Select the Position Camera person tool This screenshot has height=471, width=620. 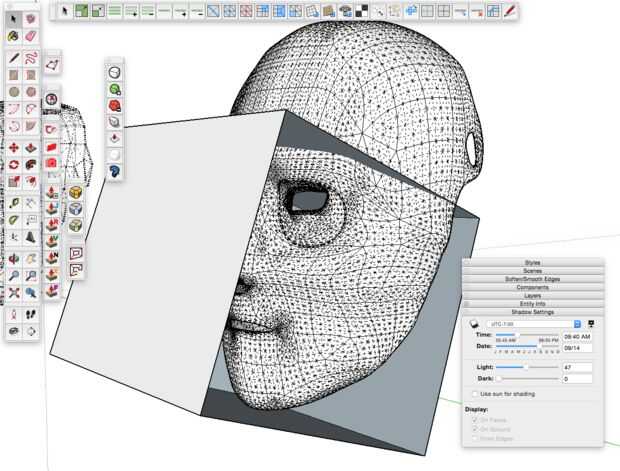[14, 314]
